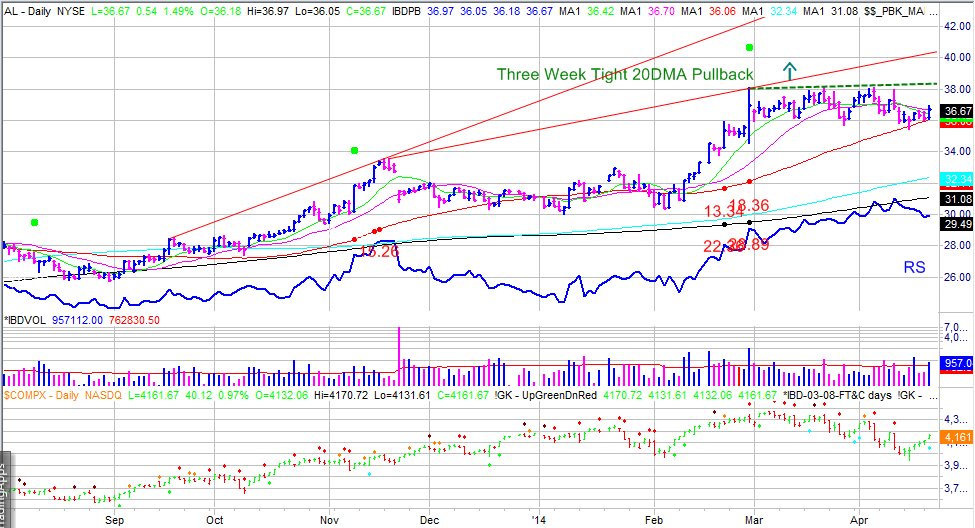
Task: Click the "Oct" time axis label
Action: [215, 520]
